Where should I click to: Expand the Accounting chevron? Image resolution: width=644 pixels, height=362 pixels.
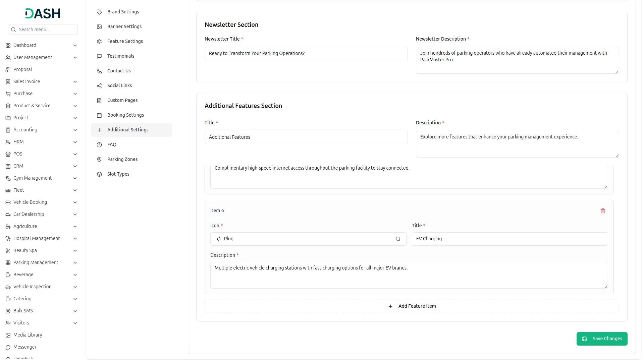[75, 130]
